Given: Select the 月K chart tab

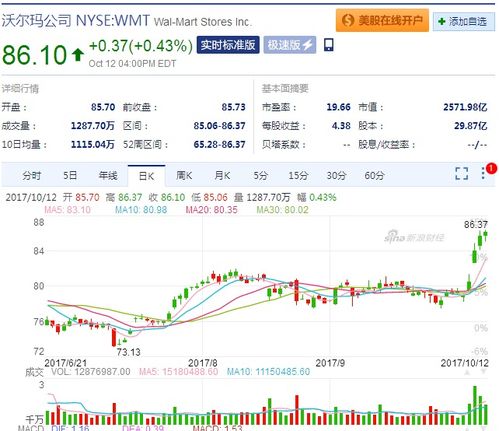Looking at the screenshot, I should pyautogui.click(x=222, y=175).
